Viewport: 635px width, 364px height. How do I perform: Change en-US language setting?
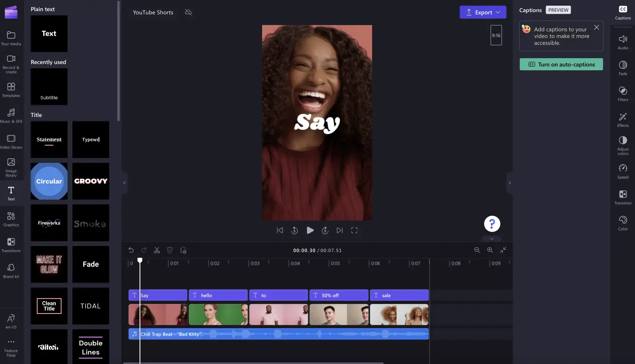point(11,322)
